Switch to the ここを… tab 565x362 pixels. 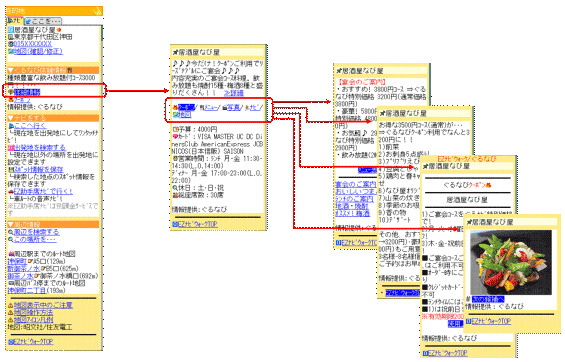[x=43, y=21]
